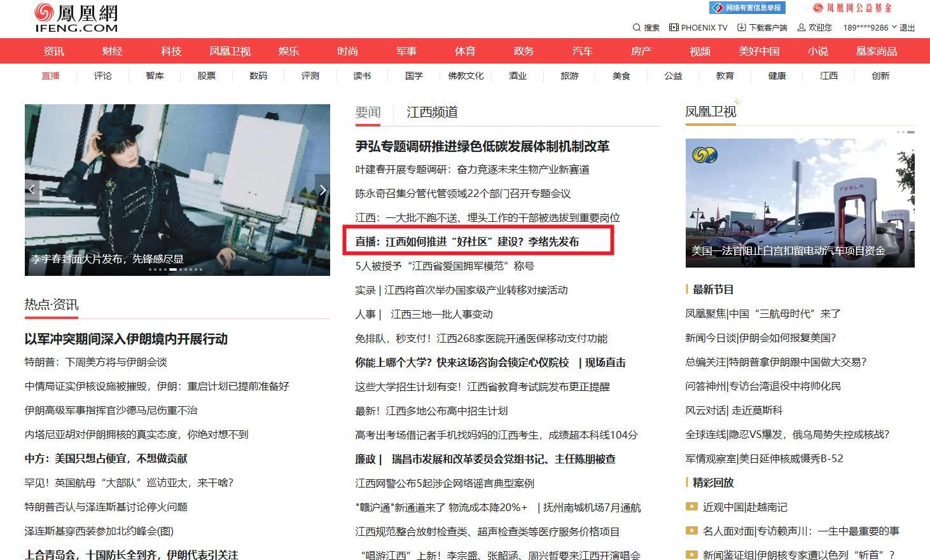Open 股票 in the sub-navigation
This screenshot has width=930, height=560.
[206, 76]
